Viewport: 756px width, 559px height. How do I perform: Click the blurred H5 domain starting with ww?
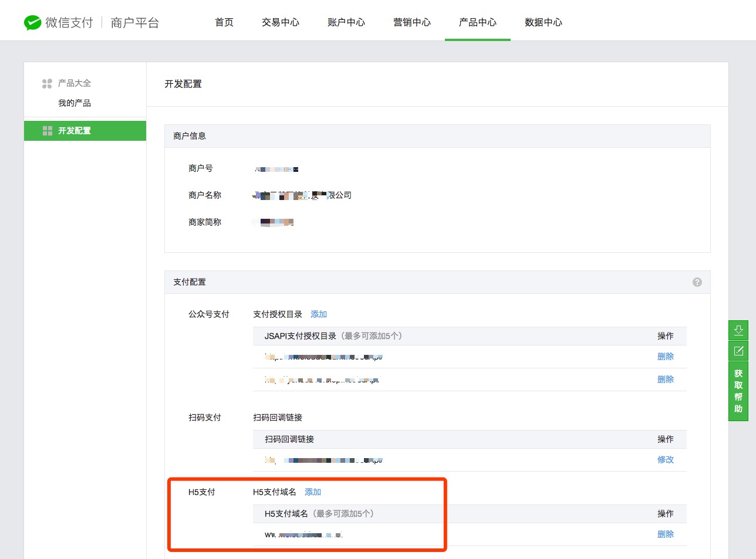[303, 535]
